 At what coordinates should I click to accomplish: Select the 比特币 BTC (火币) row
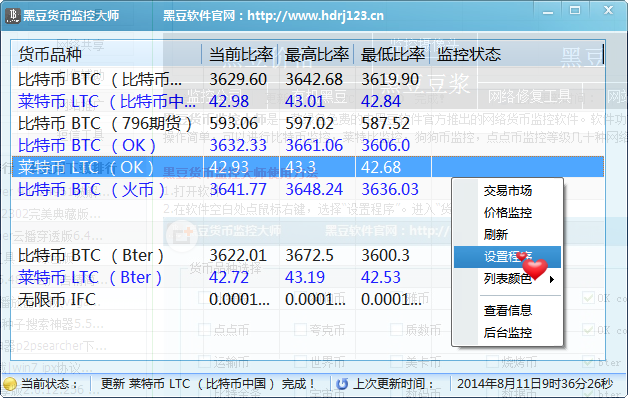[x=308, y=189]
